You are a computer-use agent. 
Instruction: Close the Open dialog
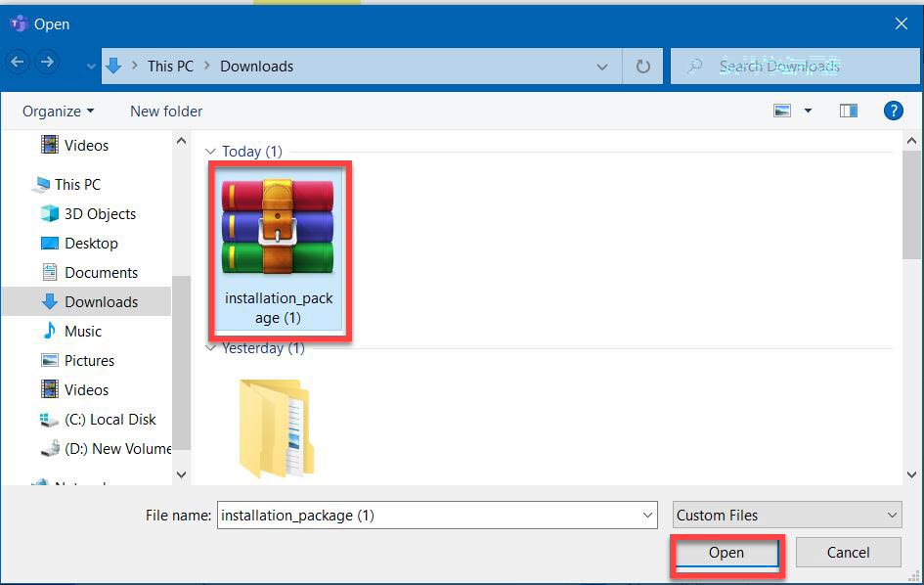(901, 23)
